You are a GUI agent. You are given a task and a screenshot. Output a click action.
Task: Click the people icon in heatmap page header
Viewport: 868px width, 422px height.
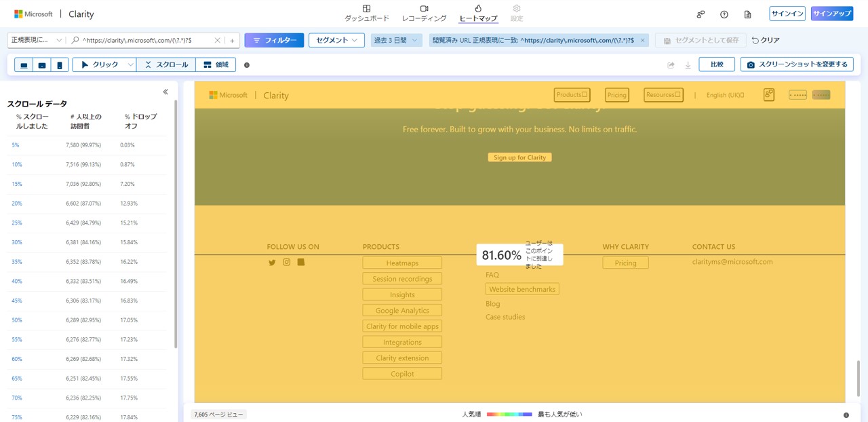pyautogui.click(x=769, y=95)
